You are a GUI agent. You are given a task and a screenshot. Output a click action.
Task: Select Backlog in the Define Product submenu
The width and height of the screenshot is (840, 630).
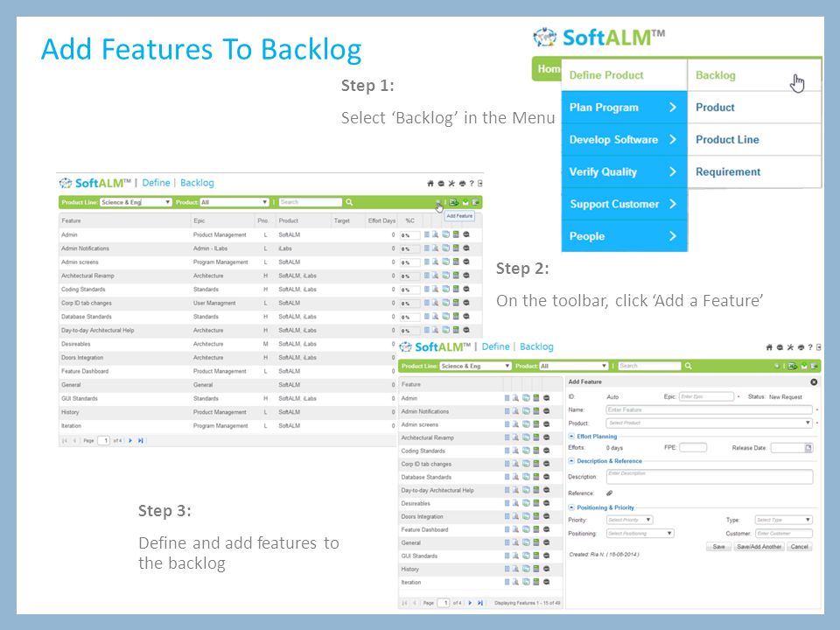(754, 75)
